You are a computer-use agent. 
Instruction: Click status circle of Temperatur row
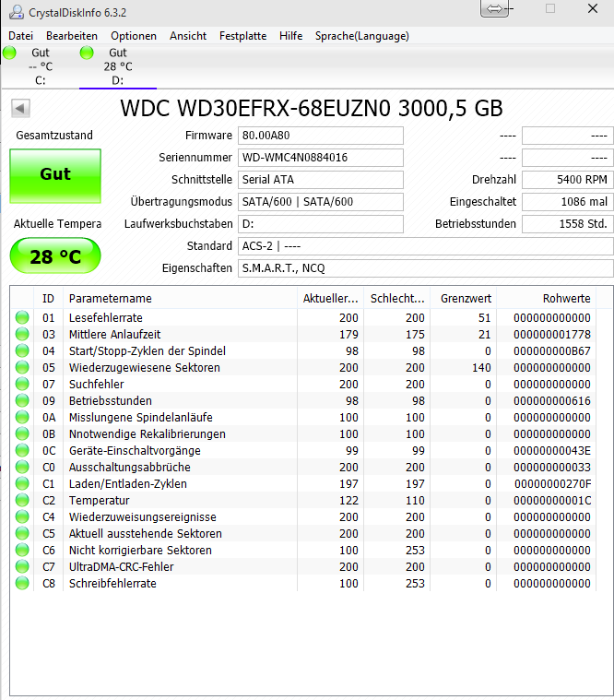(x=22, y=500)
